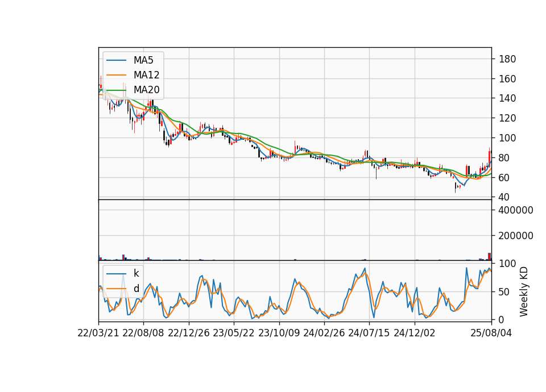
Task: Click the 180 price axis label
Action: [507, 59]
